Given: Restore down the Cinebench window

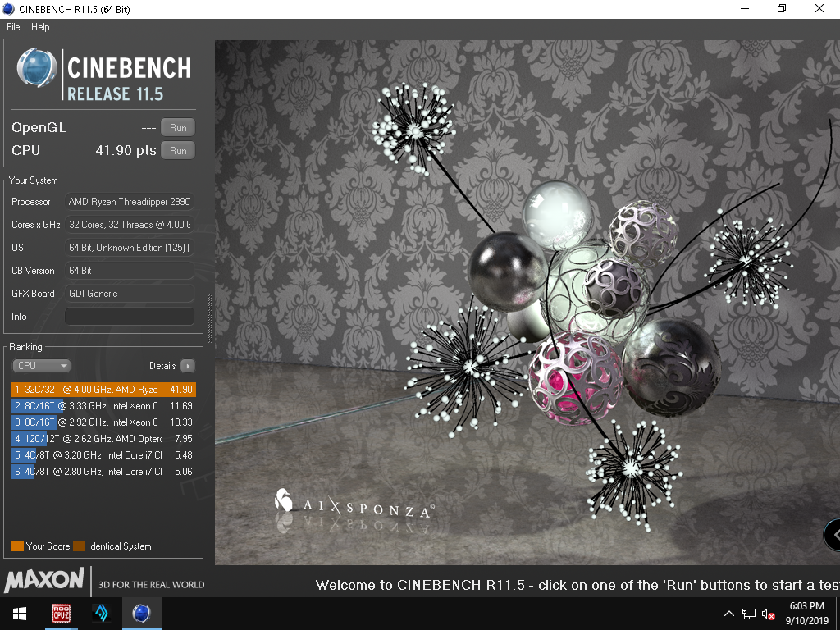Looking at the screenshot, I should [x=782, y=8].
